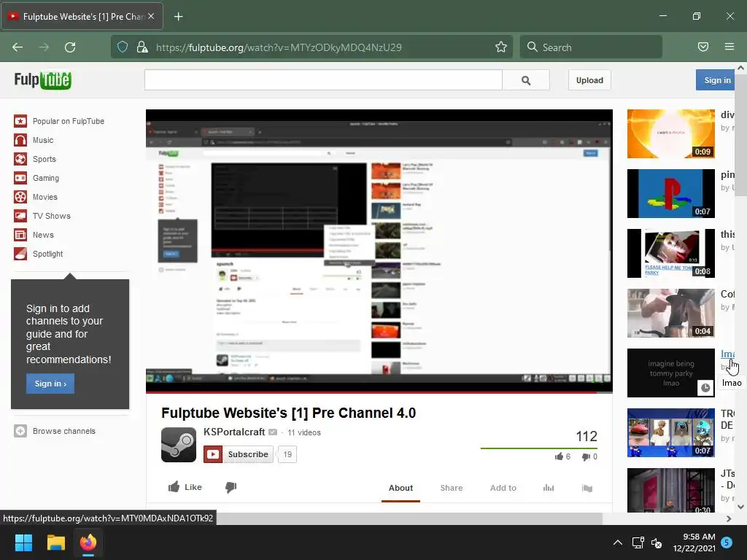The width and height of the screenshot is (747, 560).
Task: Click the Firefox Search box
Action: click(591, 47)
